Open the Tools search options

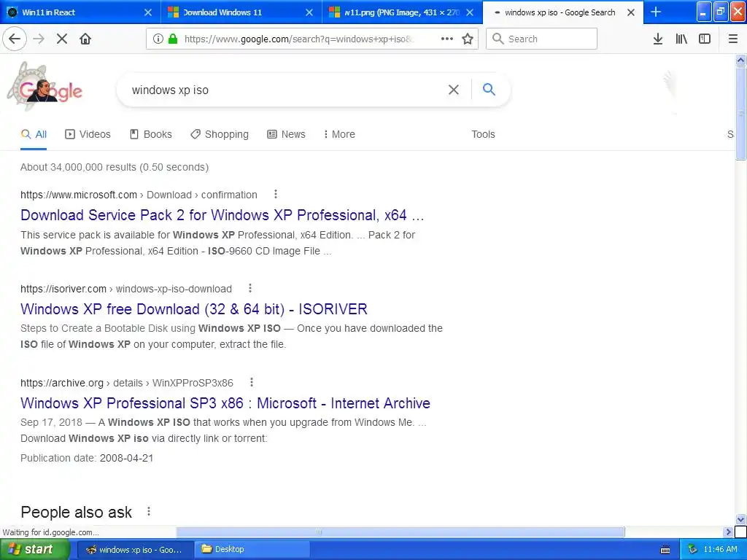483,134
